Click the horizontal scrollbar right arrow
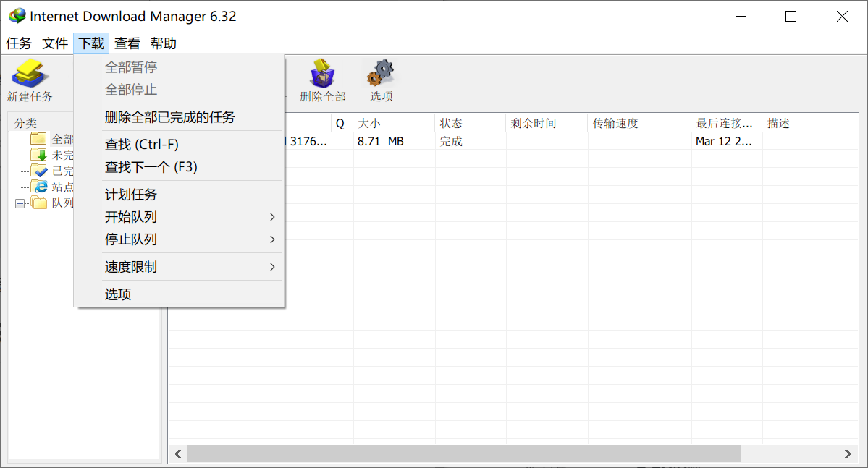Screen dimensions: 868x468 [848, 454]
